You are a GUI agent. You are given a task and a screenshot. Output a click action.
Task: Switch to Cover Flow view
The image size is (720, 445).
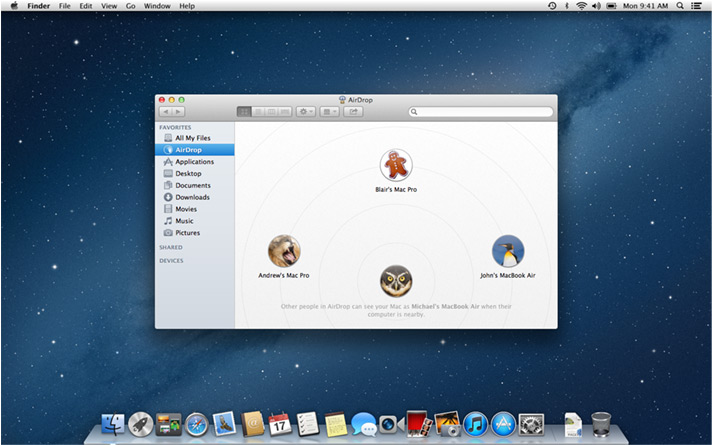click(x=285, y=112)
